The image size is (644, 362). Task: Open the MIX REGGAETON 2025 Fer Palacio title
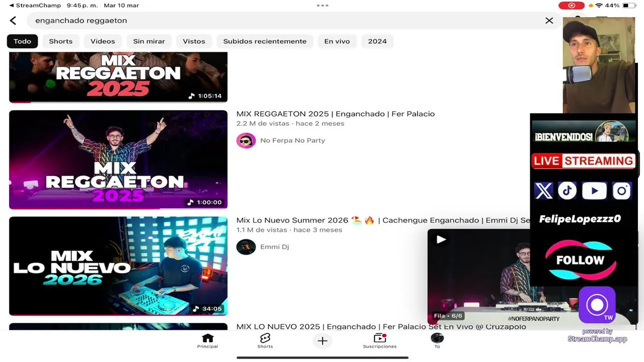(x=336, y=114)
